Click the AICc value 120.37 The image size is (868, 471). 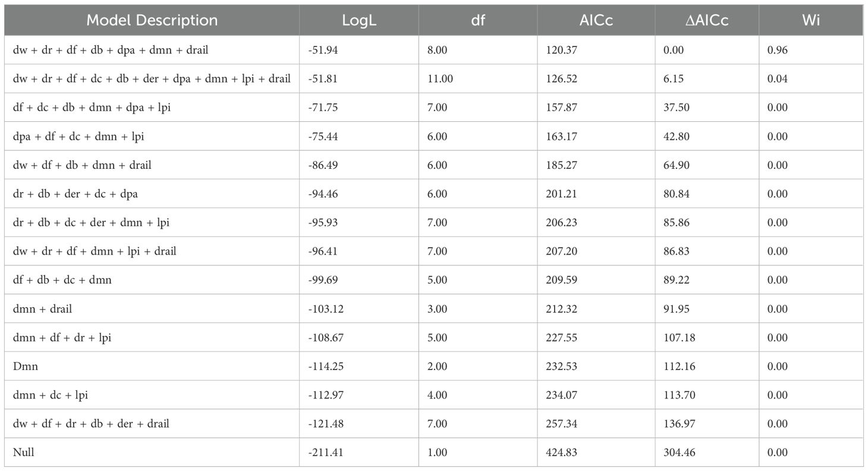coord(561,50)
